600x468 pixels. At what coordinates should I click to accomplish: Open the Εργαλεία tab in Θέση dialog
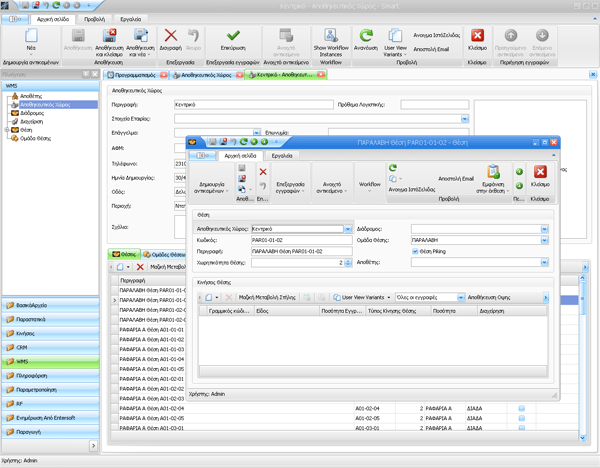click(282, 156)
